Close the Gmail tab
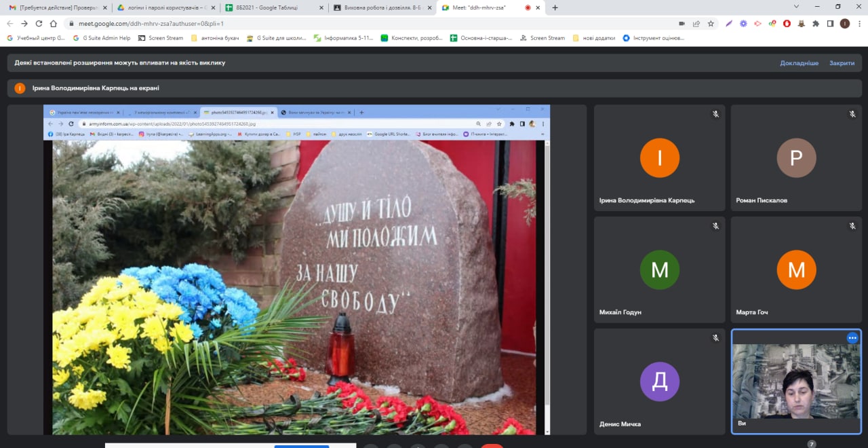The height and width of the screenshot is (448, 868). pos(104,7)
